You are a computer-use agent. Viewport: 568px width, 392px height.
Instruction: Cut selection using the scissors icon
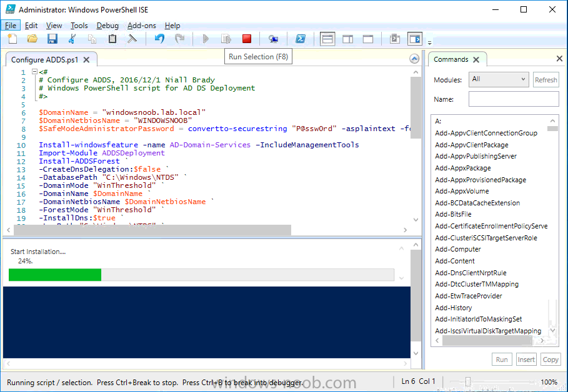point(72,39)
